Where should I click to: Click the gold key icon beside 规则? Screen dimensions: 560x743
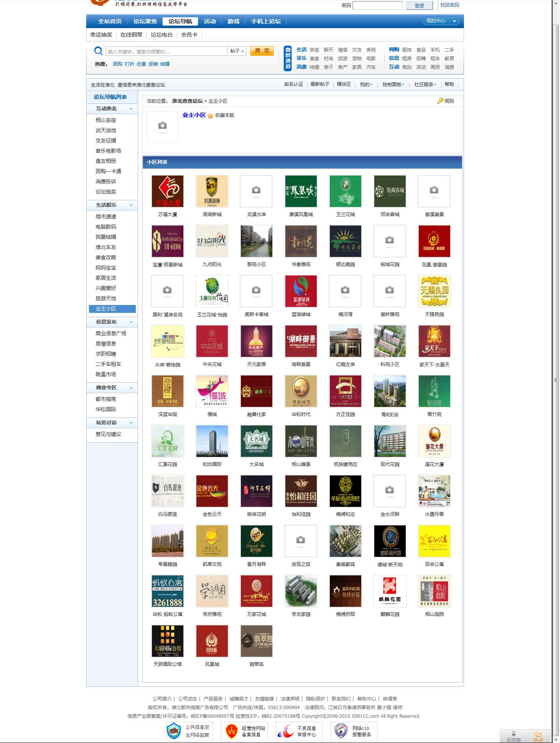point(440,101)
